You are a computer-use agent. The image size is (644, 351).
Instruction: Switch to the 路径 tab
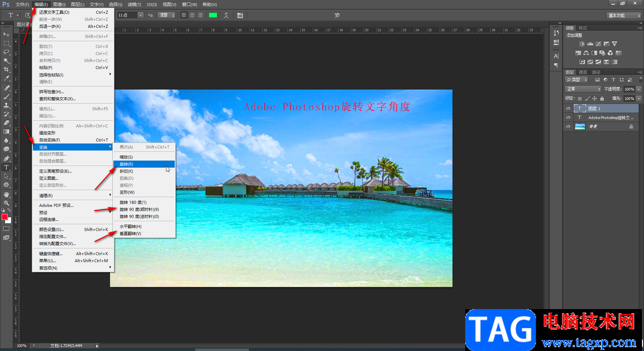[596, 72]
